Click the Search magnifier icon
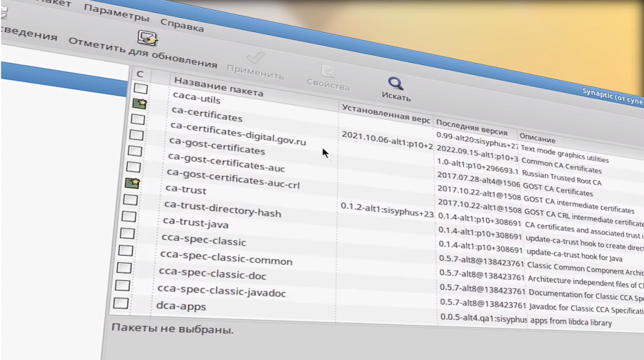This screenshot has height=360, width=644. [396, 84]
